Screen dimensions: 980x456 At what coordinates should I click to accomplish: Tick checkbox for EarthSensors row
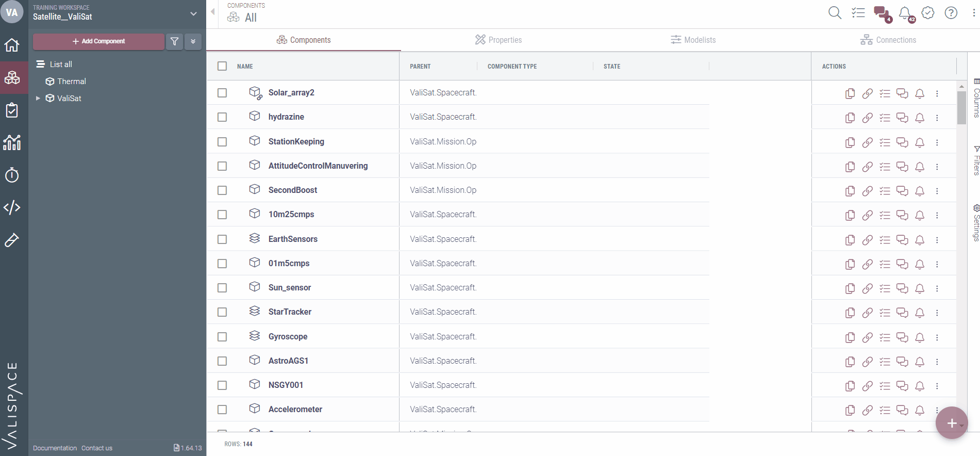point(222,239)
